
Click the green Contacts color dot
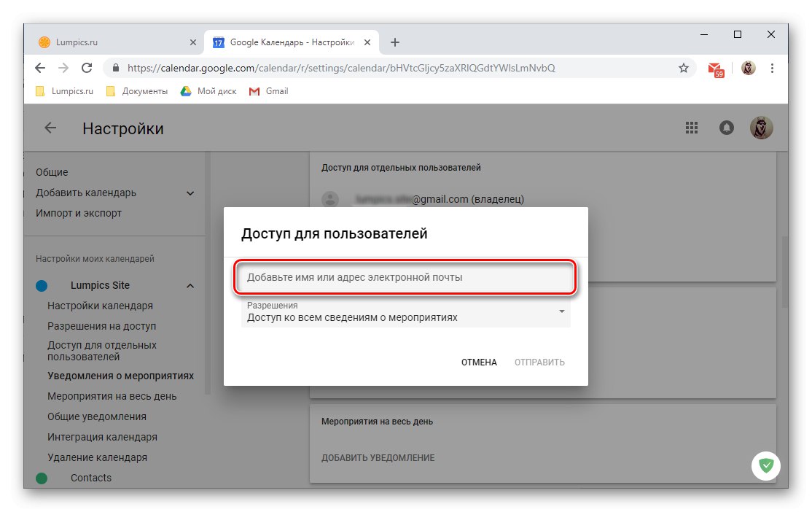click(42, 478)
